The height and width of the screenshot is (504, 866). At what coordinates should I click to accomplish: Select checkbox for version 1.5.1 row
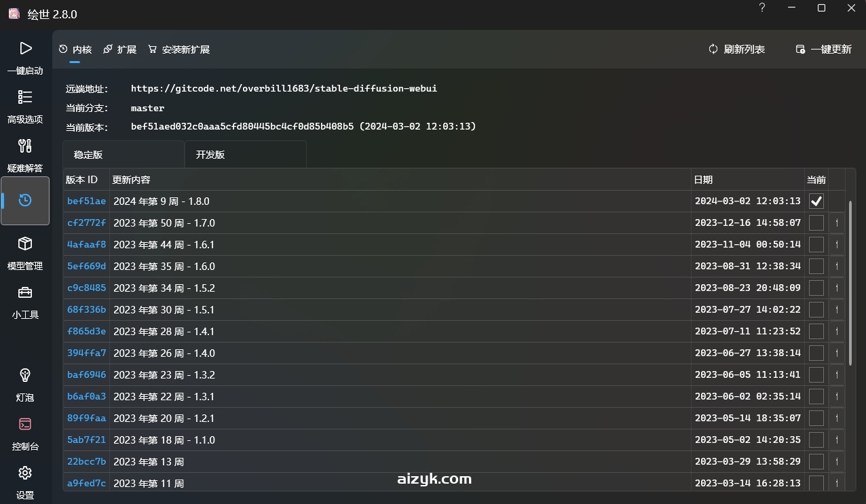816,309
